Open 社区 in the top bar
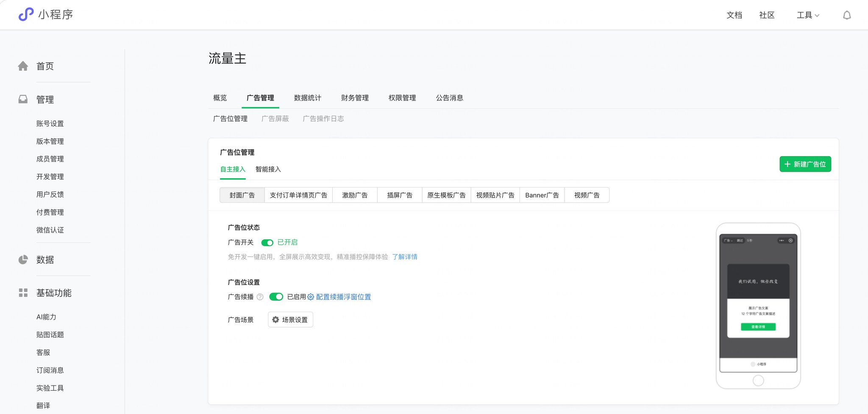The image size is (868, 414). pyautogui.click(x=767, y=15)
